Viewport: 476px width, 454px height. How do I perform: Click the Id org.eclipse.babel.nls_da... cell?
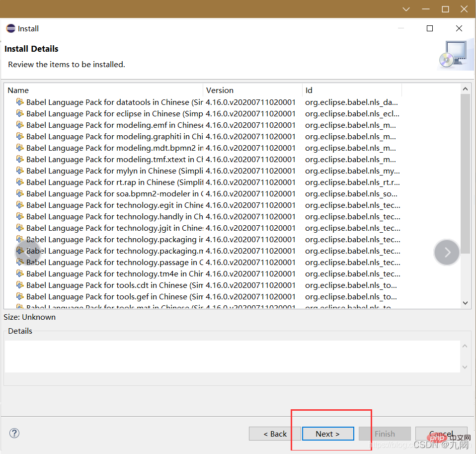coord(352,102)
